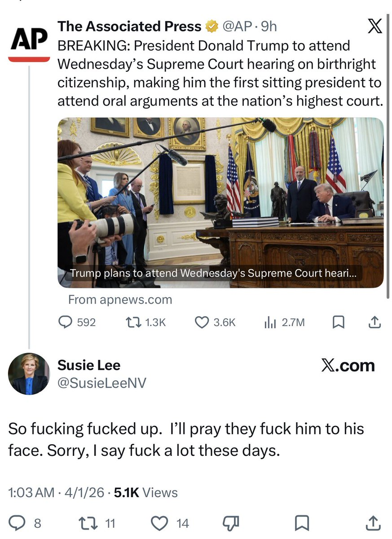Repost the AP breaking news post

(133, 322)
